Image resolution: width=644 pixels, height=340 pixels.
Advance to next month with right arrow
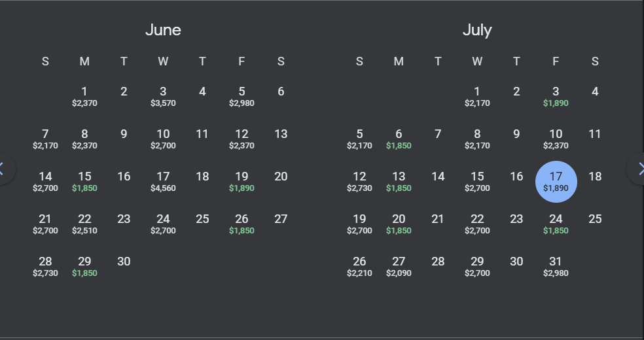coord(639,169)
